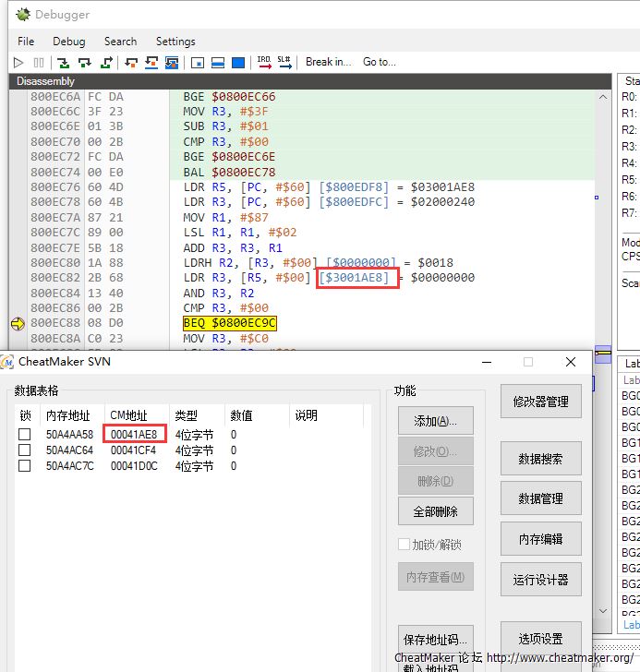Click the 添加(A)... button
Image resolution: width=640 pixels, height=672 pixels.
pos(436,421)
